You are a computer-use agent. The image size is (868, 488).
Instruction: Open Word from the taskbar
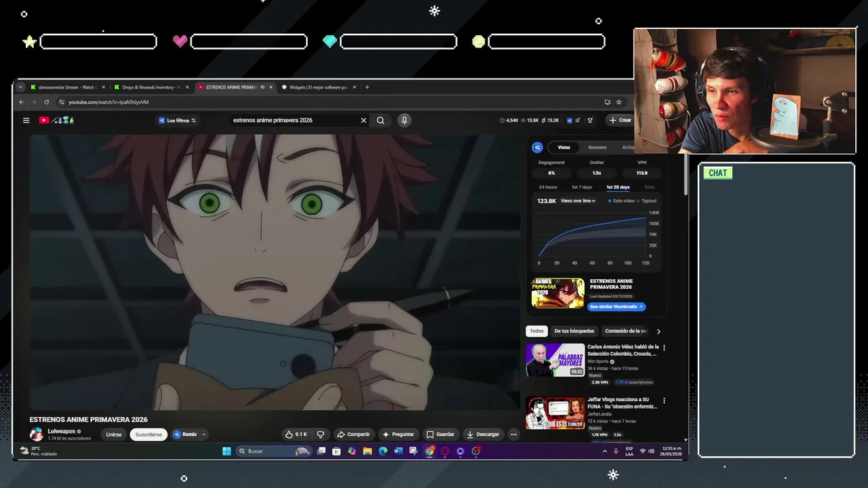398,451
